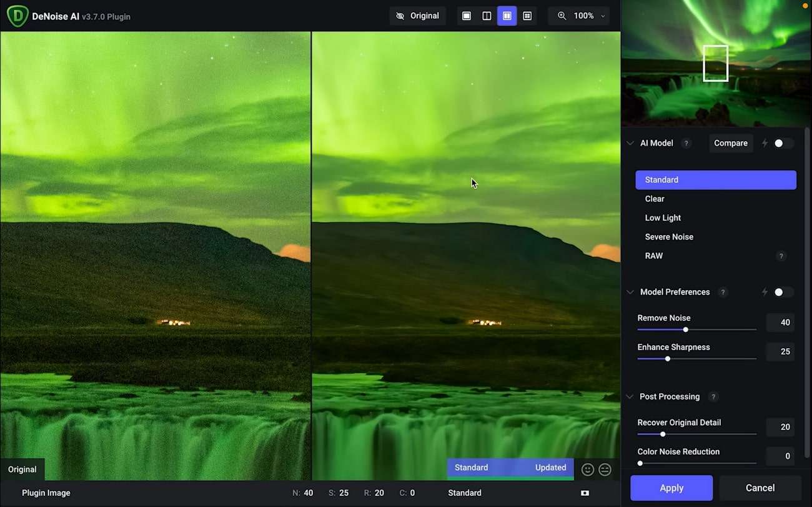Click the navigator preview rectangle thumbnail
Image resolution: width=812 pixels, height=507 pixels.
[715, 63]
